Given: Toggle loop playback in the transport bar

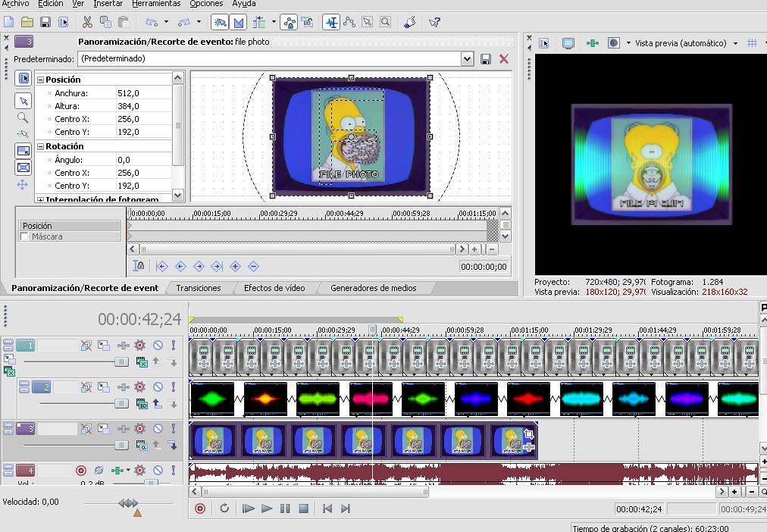Looking at the screenshot, I should [224, 509].
